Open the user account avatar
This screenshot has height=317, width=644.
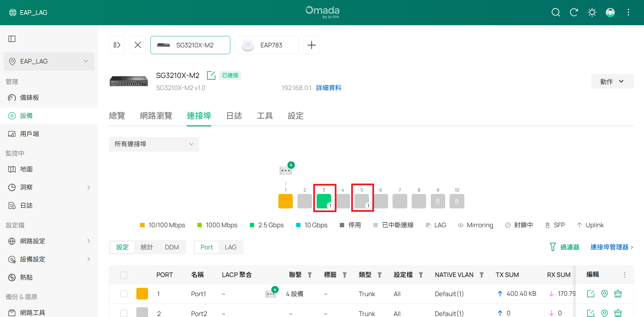tap(610, 12)
